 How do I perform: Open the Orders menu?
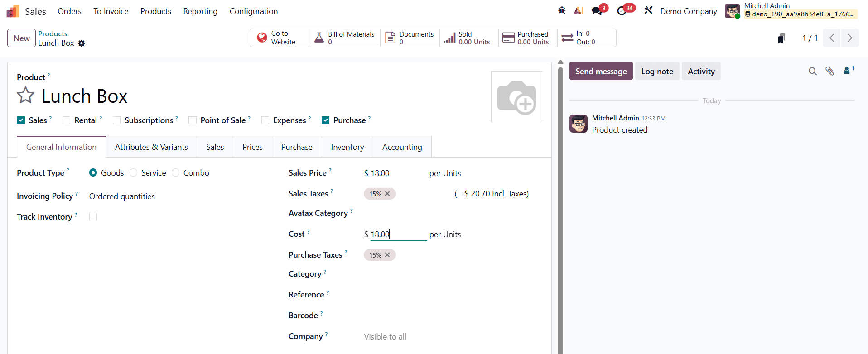pos(69,11)
